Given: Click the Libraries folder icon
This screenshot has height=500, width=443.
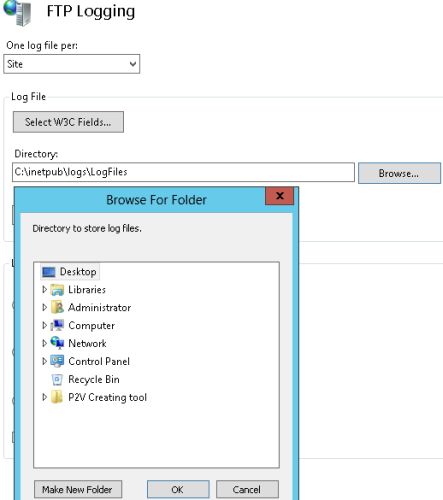Looking at the screenshot, I should [x=57, y=290].
